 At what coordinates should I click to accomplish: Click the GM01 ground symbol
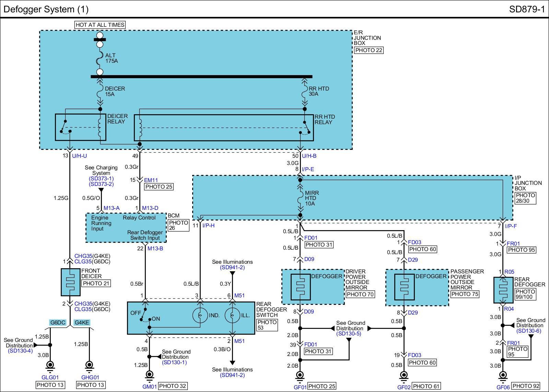149,375
